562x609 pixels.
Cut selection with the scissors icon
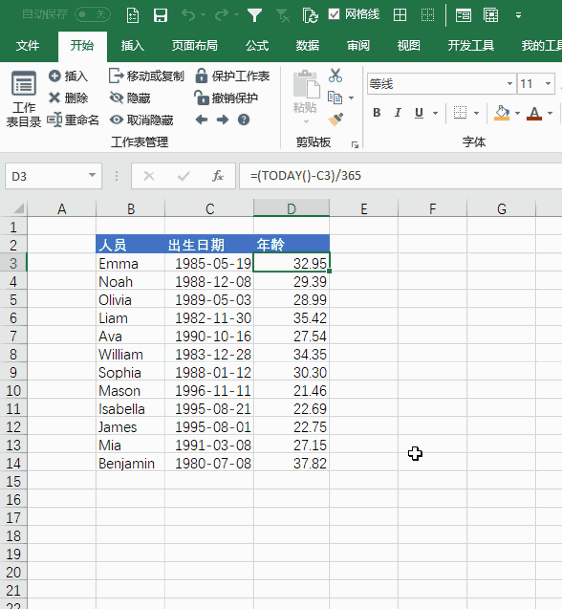click(335, 75)
